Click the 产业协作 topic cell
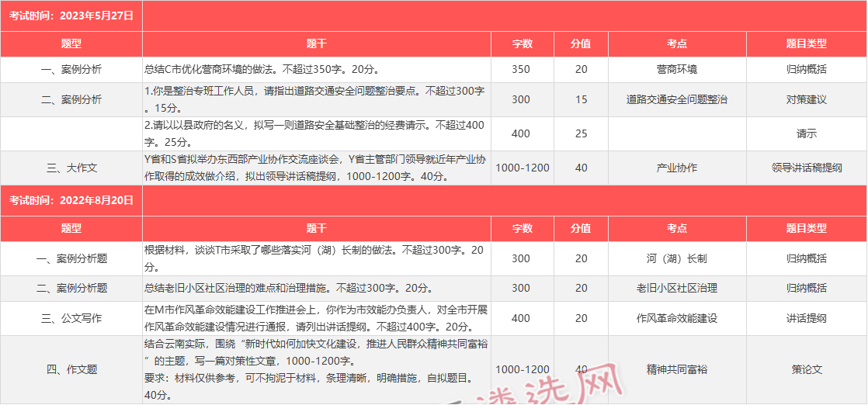 pos(676,168)
